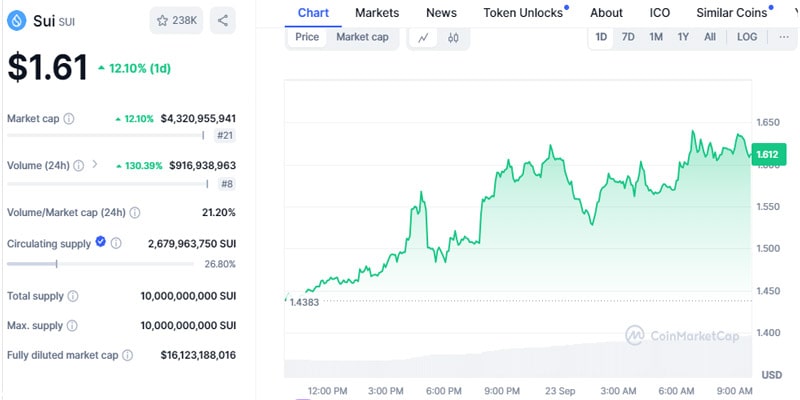Click the $1.61 price heading

click(47, 67)
